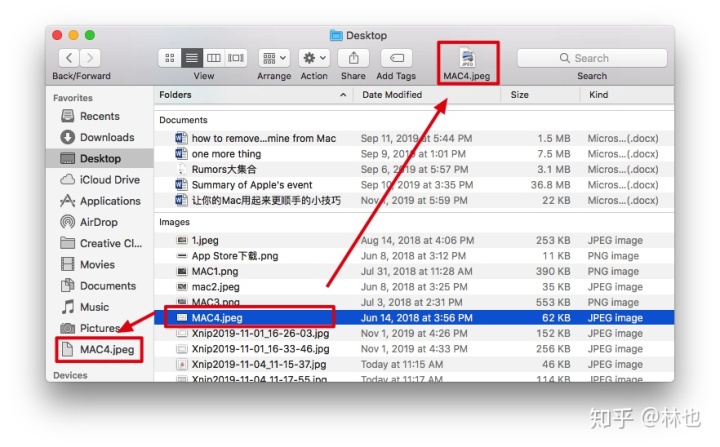Open MAC4.jpeg in the sidebar favorites
This screenshot has height=447, width=720.
click(99, 350)
